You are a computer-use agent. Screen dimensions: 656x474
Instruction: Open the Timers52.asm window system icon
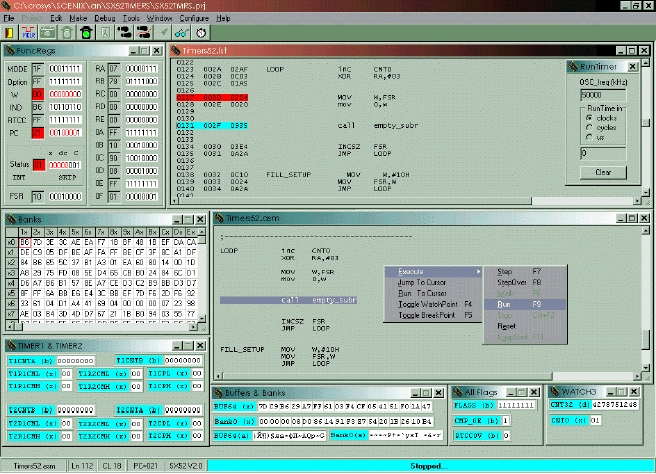219,218
